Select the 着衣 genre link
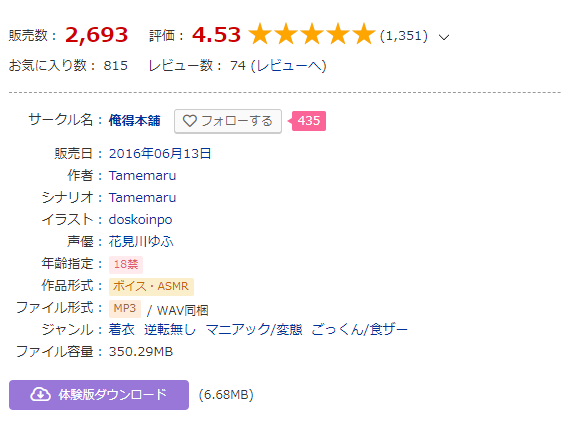 pyautogui.click(x=122, y=330)
